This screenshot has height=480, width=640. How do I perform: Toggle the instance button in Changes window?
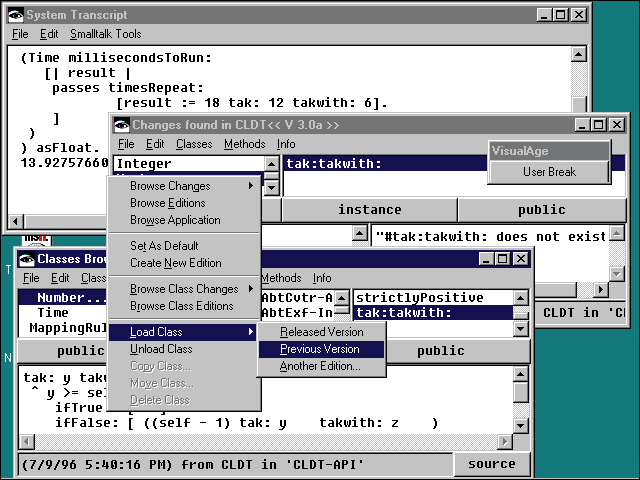click(x=369, y=210)
